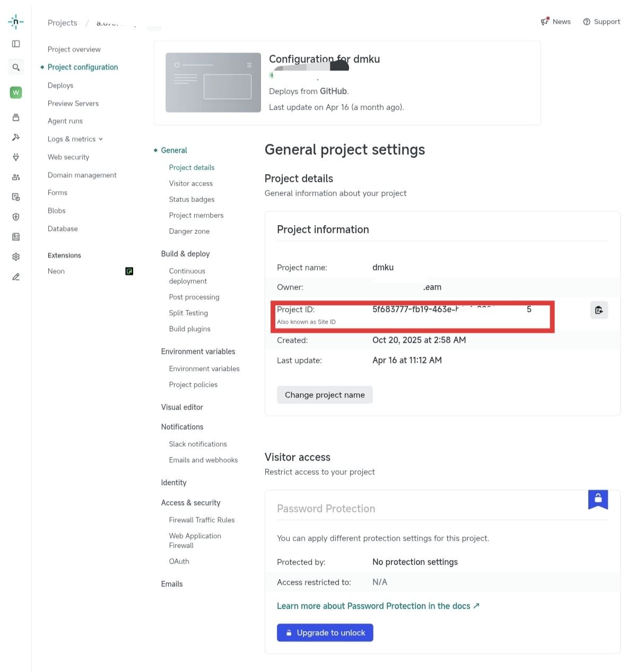Jump to Danger zone subsection
636x672 pixels.
tap(189, 231)
